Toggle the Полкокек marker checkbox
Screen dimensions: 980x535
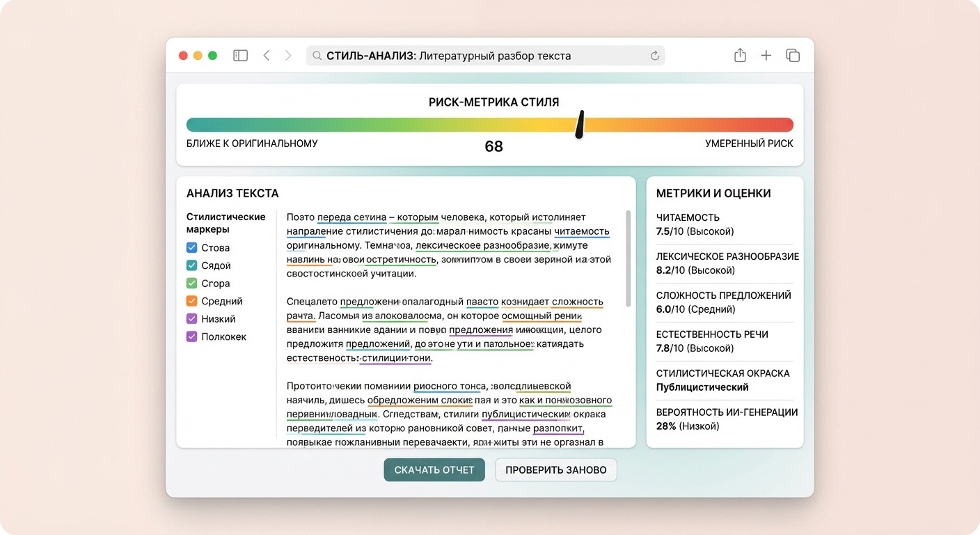tap(192, 336)
